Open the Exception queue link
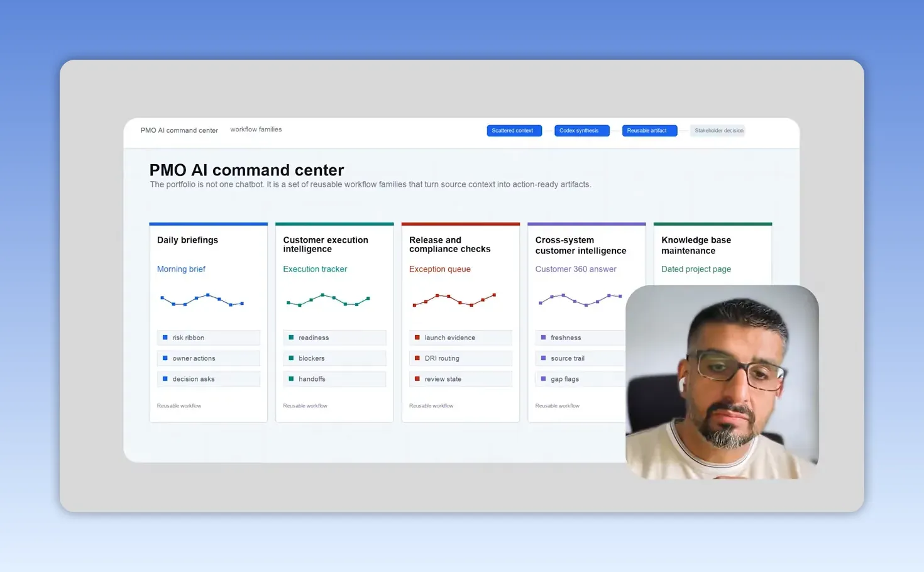 439,269
